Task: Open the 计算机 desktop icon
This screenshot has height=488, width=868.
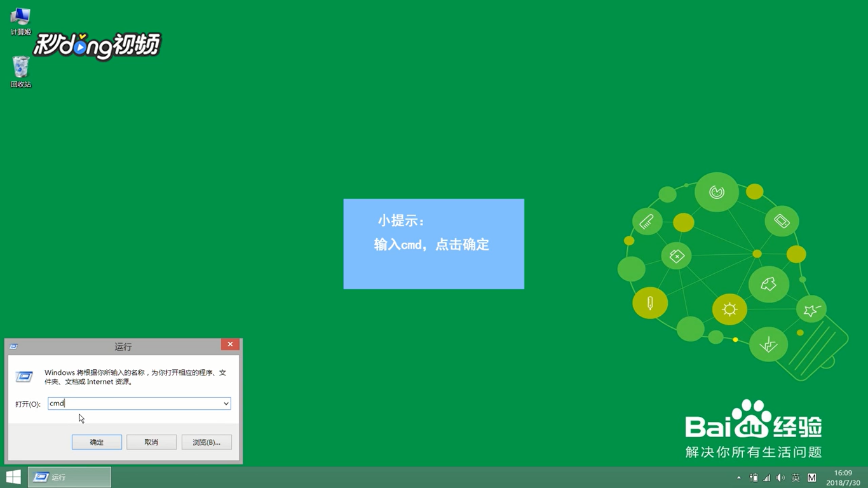Action: [20, 21]
